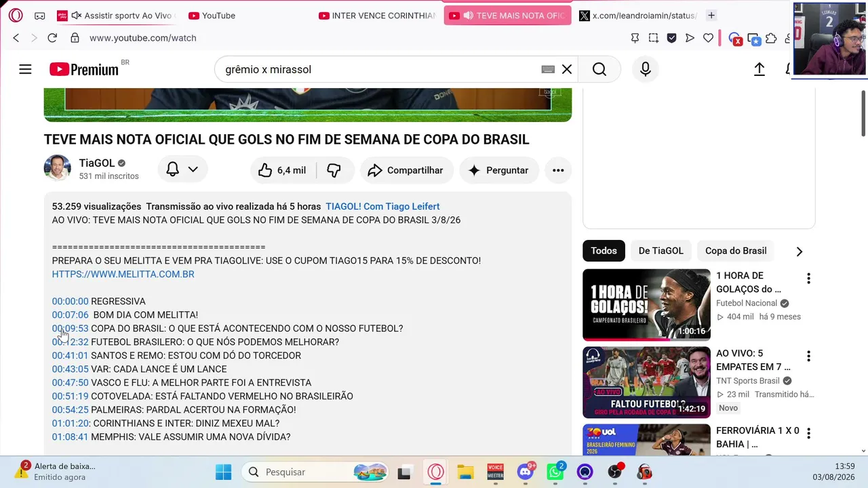Open options menu for FERROVIÁRIA 1 X 0 BAHIA
Viewport: 868px width, 488px height.
pyautogui.click(x=808, y=433)
